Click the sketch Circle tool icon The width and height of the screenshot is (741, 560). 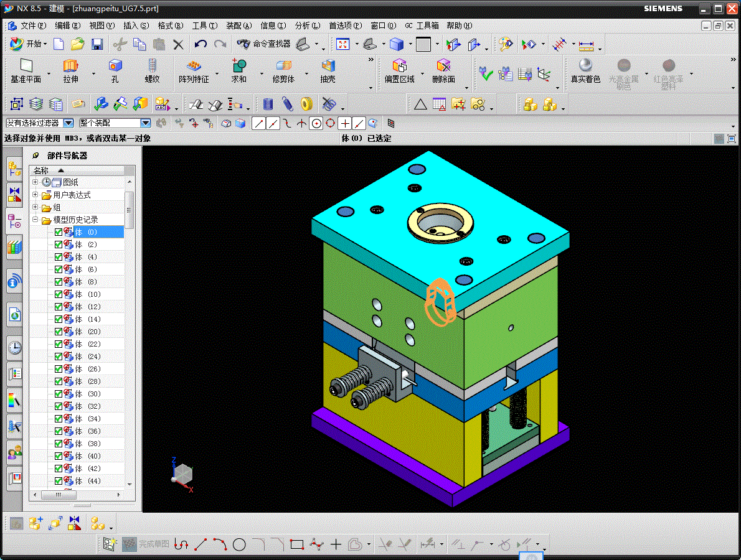click(239, 544)
